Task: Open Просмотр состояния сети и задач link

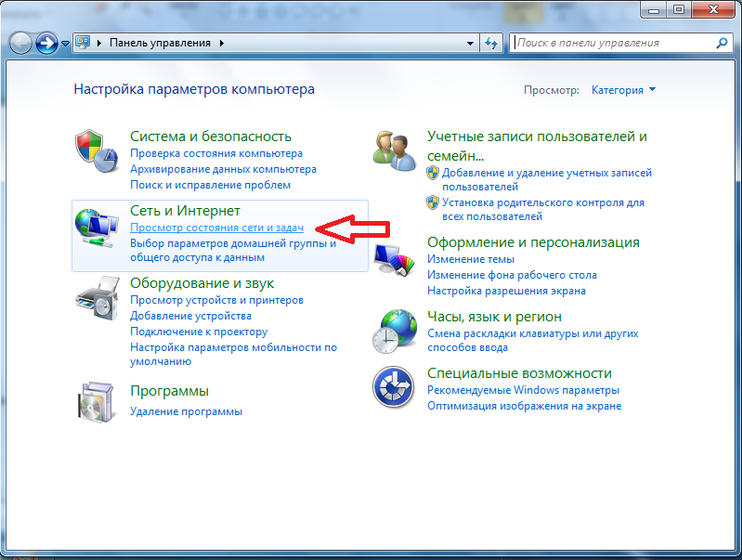Action: pyautogui.click(x=216, y=228)
